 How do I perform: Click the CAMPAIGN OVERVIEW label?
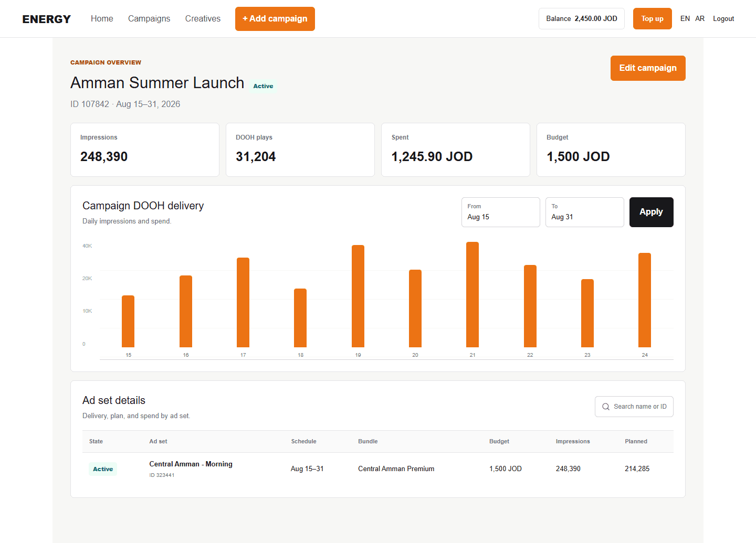point(106,62)
